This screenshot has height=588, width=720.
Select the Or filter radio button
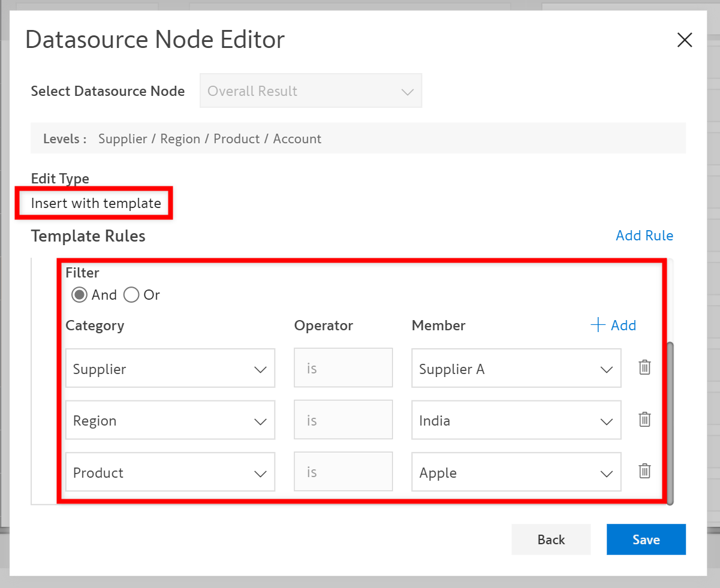click(x=131, y=295)
